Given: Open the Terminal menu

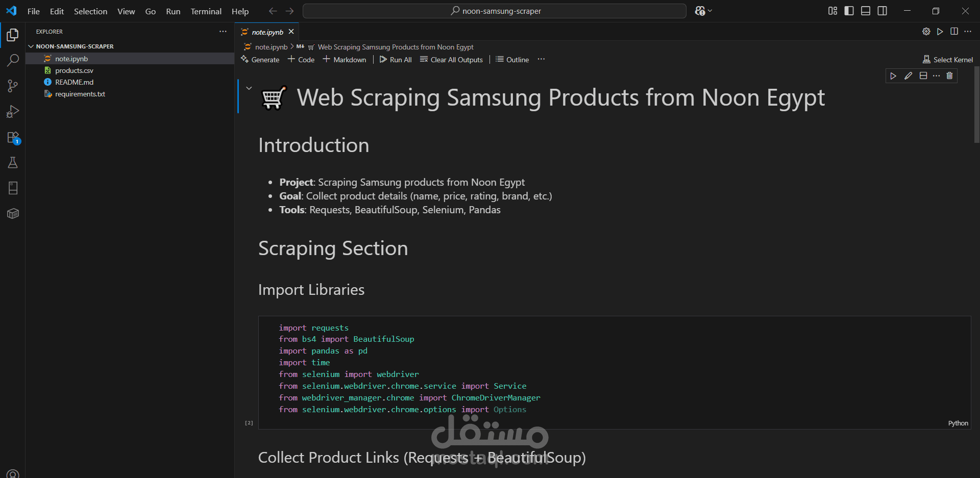Looking at the screenshot, I should coord(206,11).
